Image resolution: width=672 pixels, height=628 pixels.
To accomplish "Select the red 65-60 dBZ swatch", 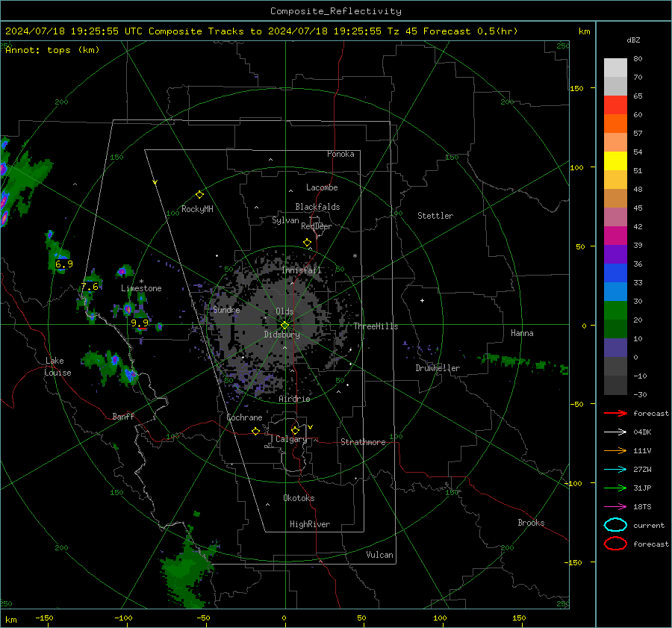I will coord(615,105).
